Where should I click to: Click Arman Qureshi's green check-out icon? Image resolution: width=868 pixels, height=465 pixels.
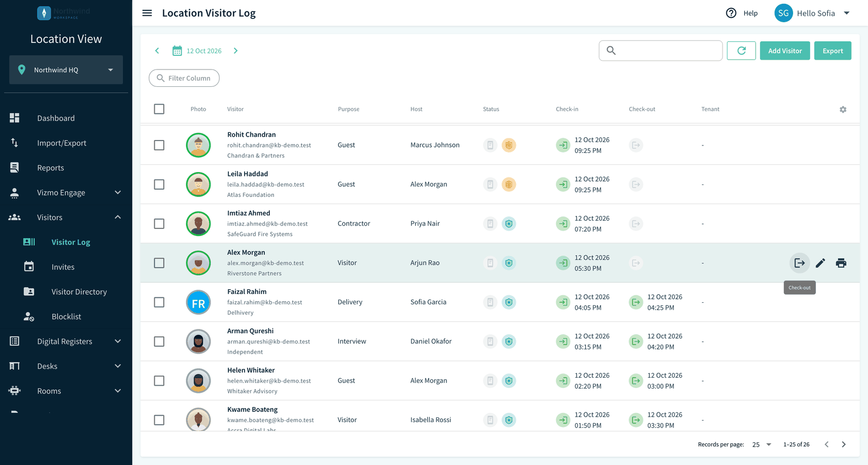coord(636,342)
